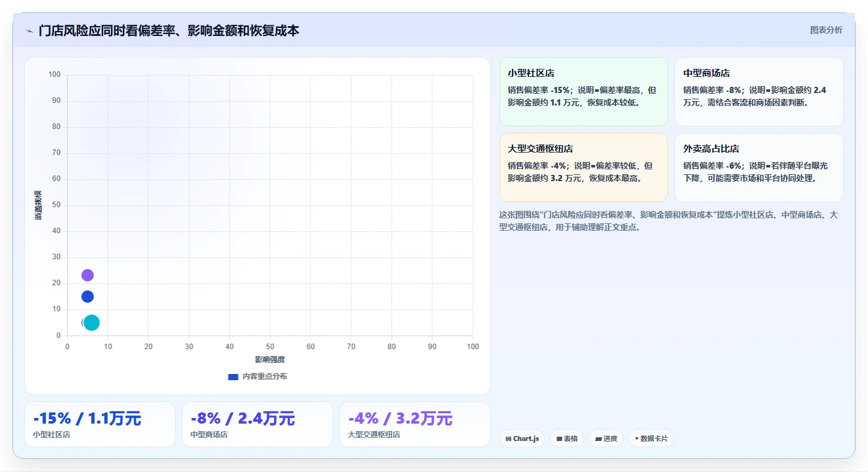
Task: Click the 这张图围绕 summary paragraph
Action: [x=669, y=221]
